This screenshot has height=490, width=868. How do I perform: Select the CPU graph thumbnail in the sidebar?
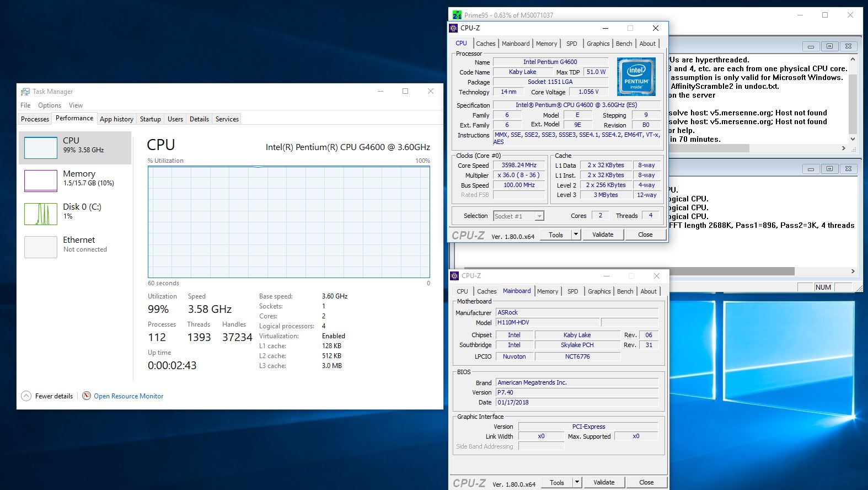pos(41,148)
